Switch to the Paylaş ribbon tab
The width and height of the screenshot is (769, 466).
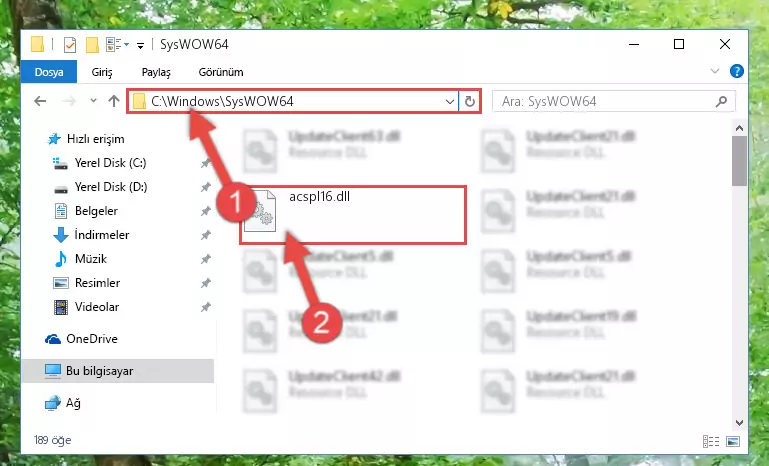(156, 72)
